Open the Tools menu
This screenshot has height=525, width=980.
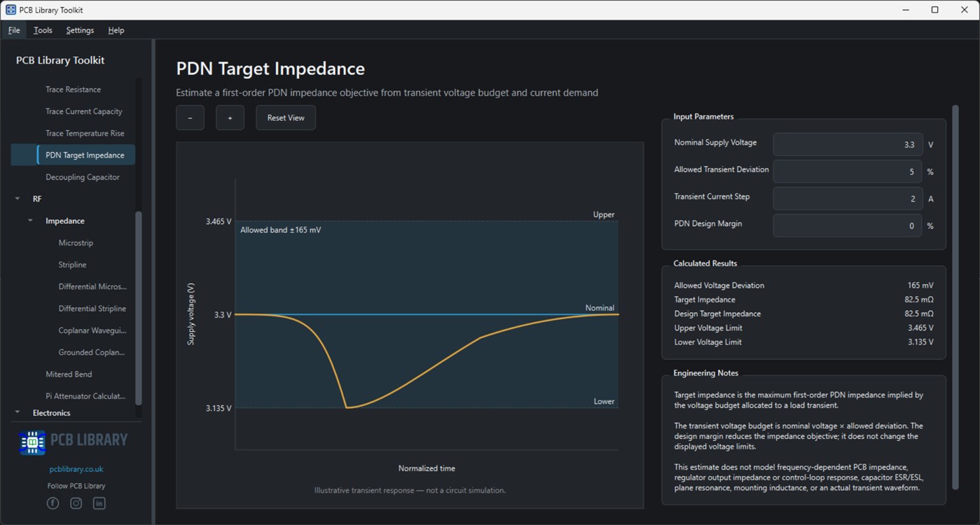(43, 30)
